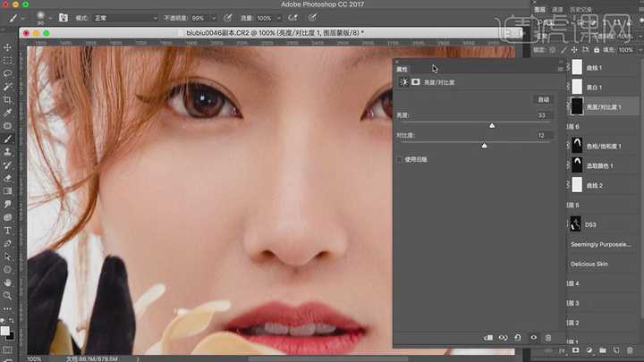Create new adjustment layer icon
Image resolution: width=644 pixels, height=362 pixels.
pos(589,350)
